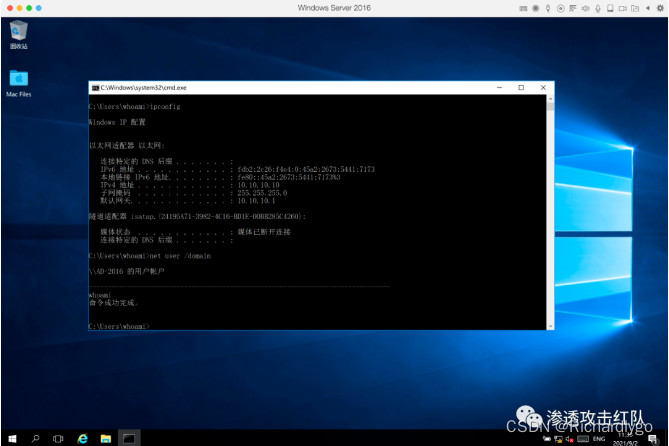Click the '\\AD-2016' user accounts line
Viewport: 669px width, 446px height.
[127, 271]
